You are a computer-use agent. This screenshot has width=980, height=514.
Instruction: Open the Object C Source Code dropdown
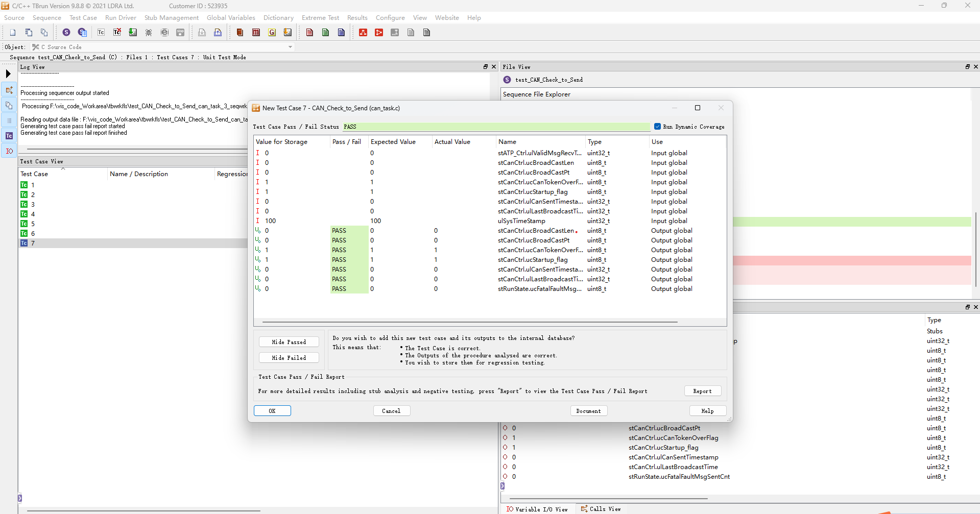(290, 47)
